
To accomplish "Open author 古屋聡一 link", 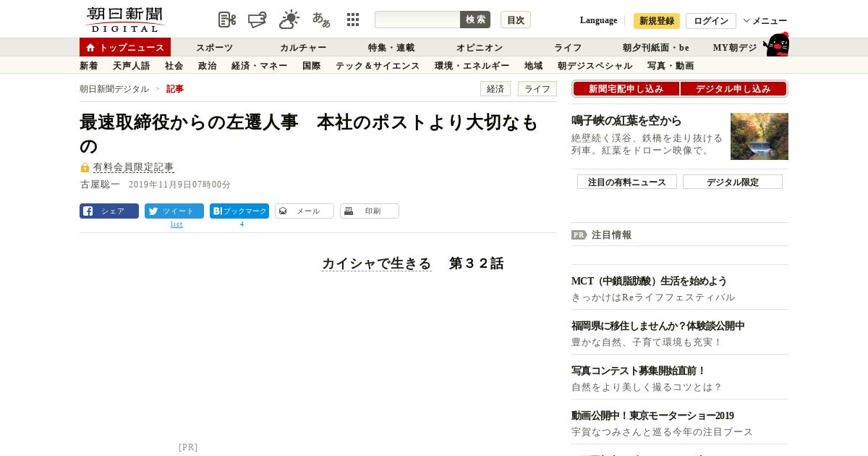I will click(x=100, y=185).
